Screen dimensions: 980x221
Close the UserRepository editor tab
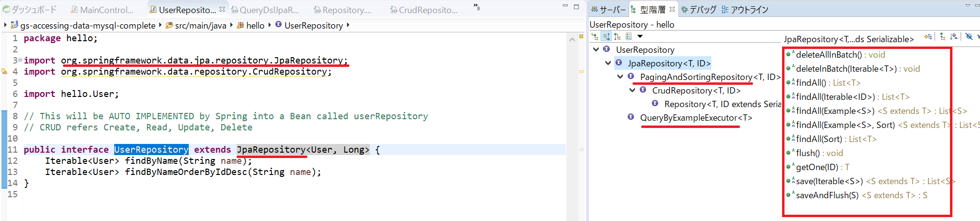pos(222,9)
